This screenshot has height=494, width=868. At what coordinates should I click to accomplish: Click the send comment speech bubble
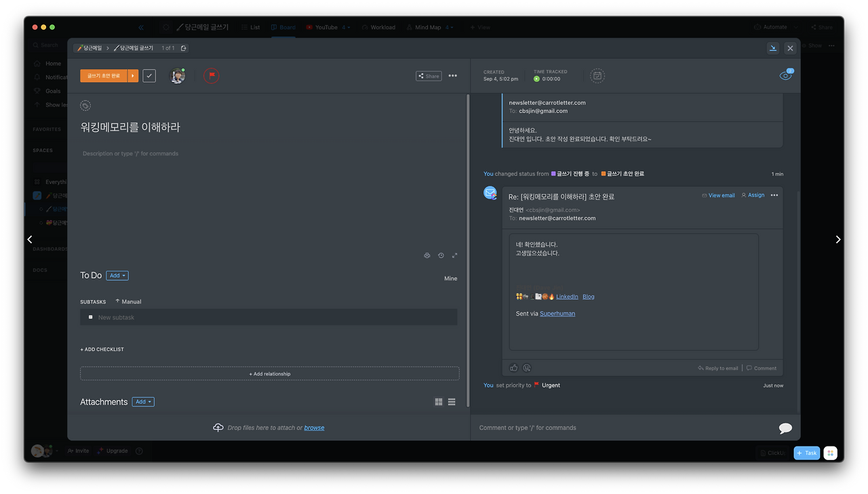(785, 428)
